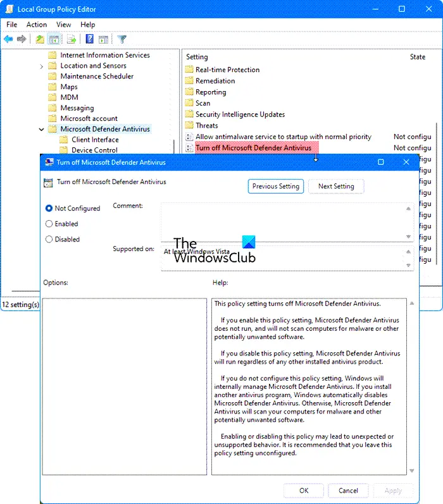Image resolution: width=443 pixels, height=504 pixels.
Task: Toggle the Show/Hide Console Tree icon
Action: click(x=54, y=39)
